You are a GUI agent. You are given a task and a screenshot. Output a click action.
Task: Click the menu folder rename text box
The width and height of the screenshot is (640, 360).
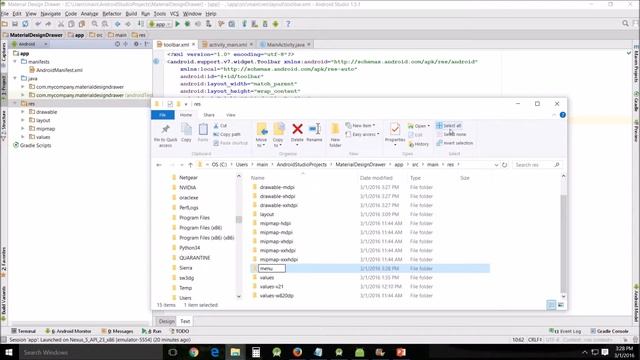coord(271,269)
